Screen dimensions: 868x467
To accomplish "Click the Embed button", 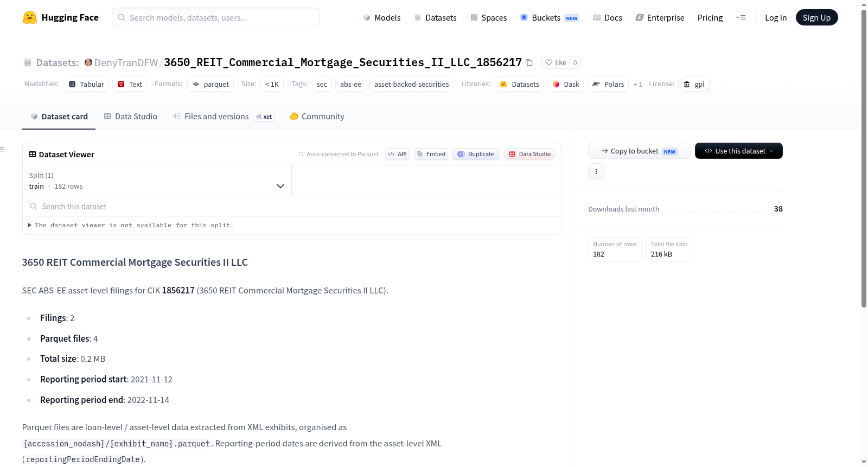I will tap(431, 154).
